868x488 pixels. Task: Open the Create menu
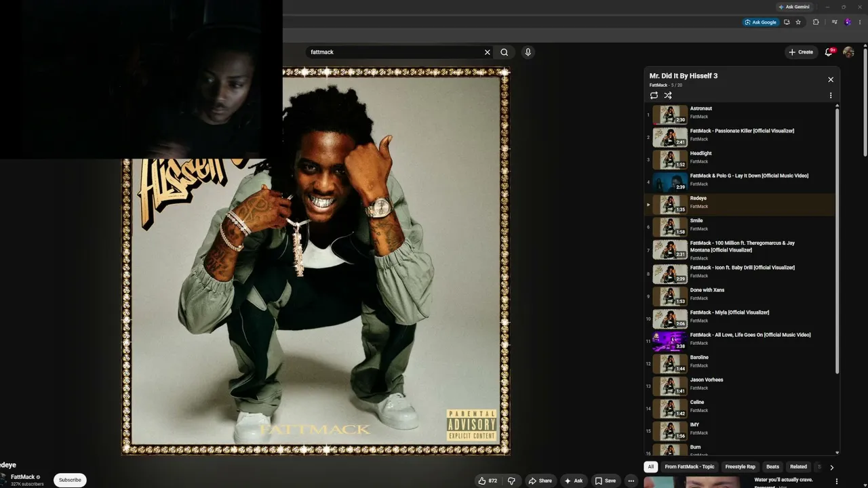tap(800, 52)
